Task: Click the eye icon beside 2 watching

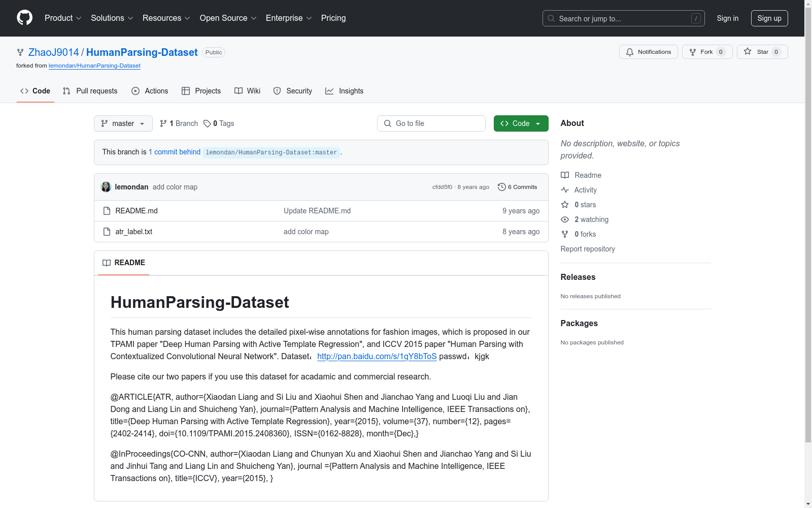Action: pyautogui.click(x=565, y=219)
